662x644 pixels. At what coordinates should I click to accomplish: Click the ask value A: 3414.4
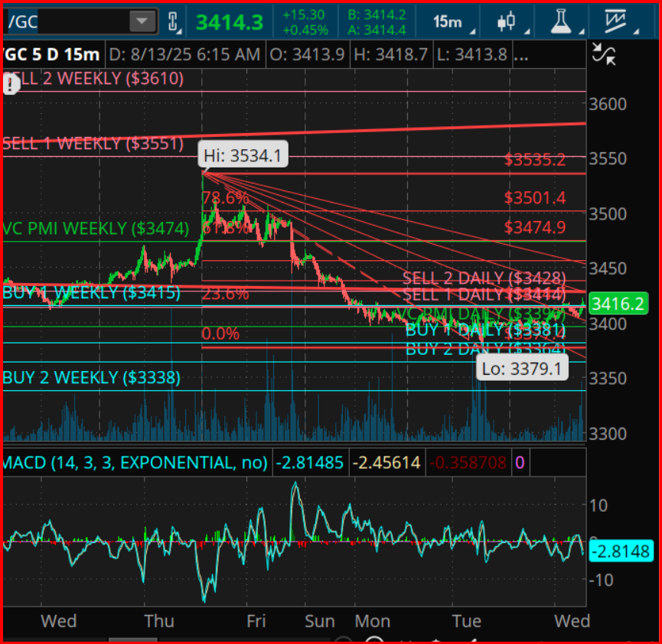pyautogui.click(x=377, y=30)
